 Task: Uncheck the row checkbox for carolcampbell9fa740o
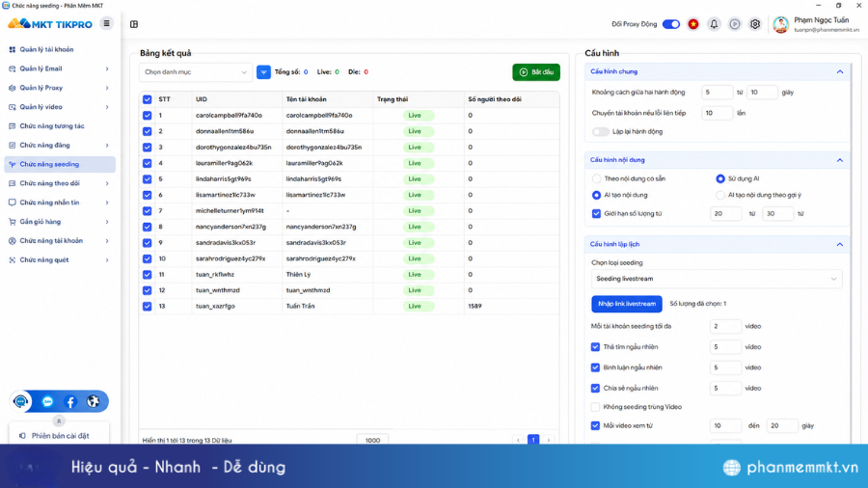click(x=148, y=116)
